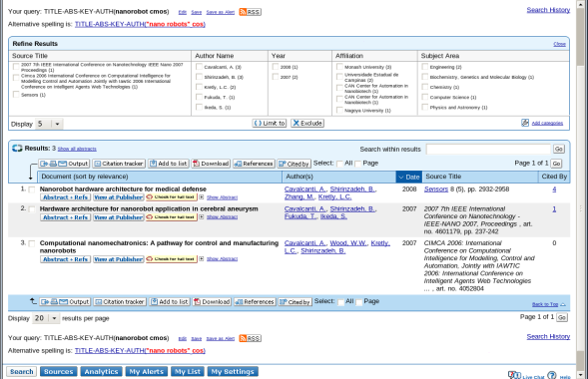This screenshot has width=588, height=379.
Task: Click the Back to Top link
Action: click(x=545, y=304)
